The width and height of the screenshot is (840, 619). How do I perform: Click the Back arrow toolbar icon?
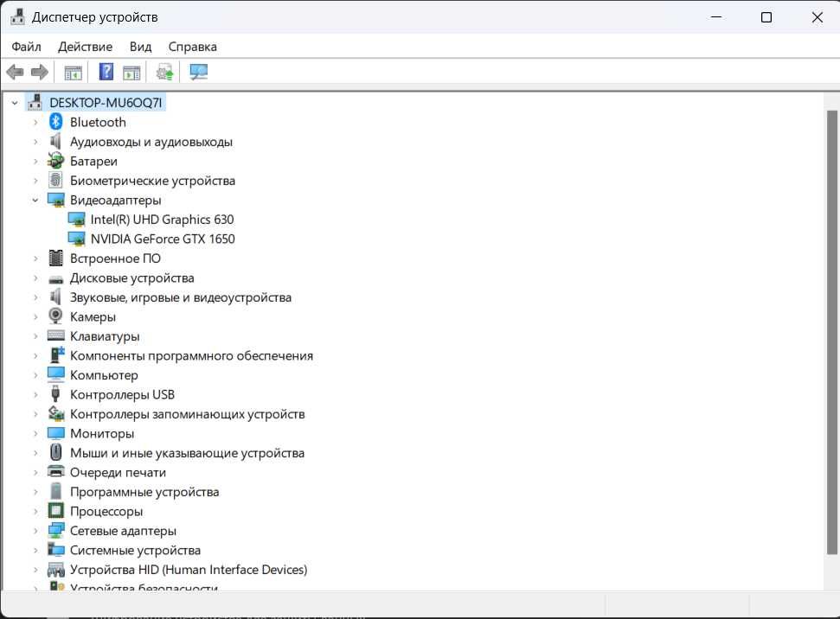[15, 72]
